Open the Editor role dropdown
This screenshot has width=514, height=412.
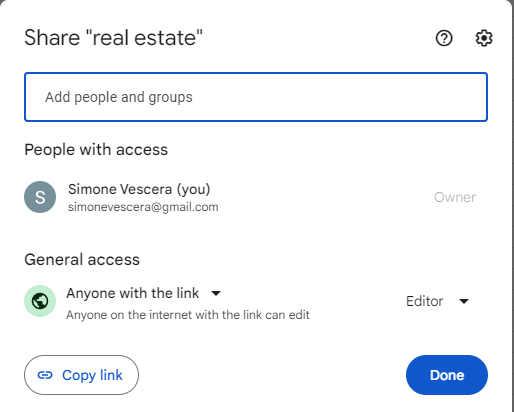[x=438, y=301]
